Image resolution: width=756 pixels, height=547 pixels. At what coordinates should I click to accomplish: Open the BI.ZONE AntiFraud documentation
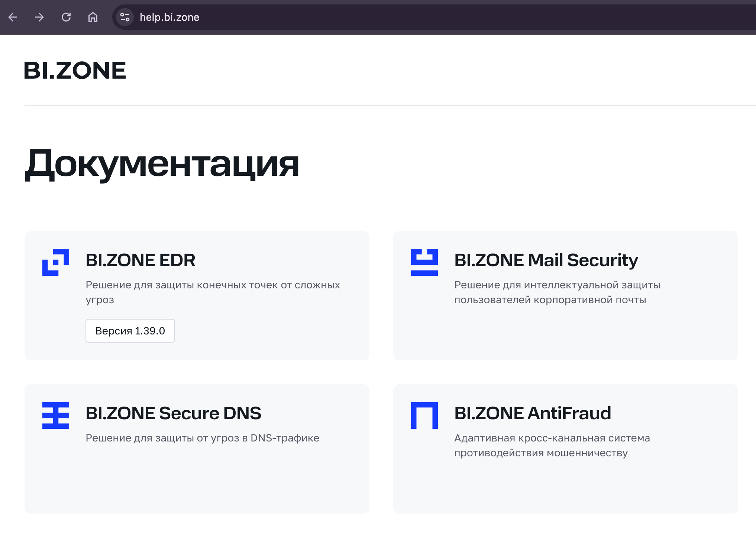532,413
